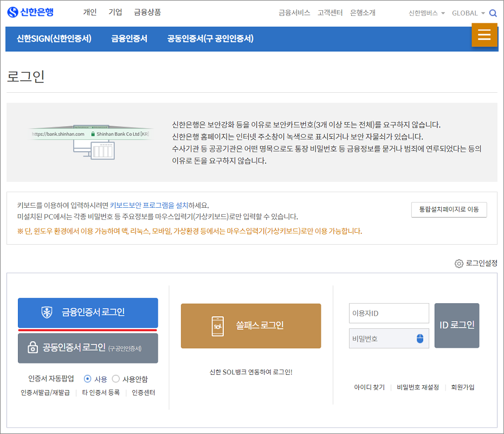The width and height of the screenshot is (504, 434).
Task: Open the 인증서발급/재발급 link
Action: pyautogui.click(x=45, y=392)
